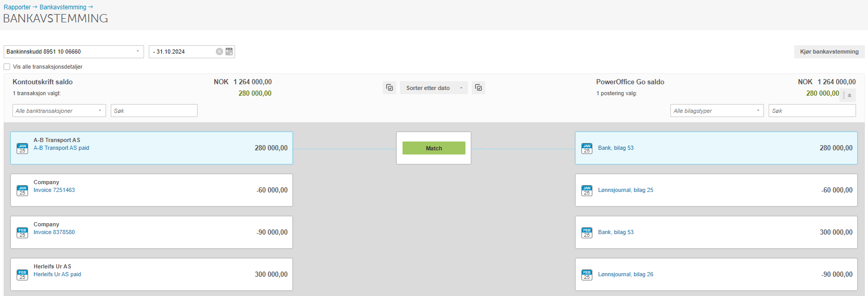
Task: Open the Alle banktransaksjoner filter dropdown
Action: point(59,111)
